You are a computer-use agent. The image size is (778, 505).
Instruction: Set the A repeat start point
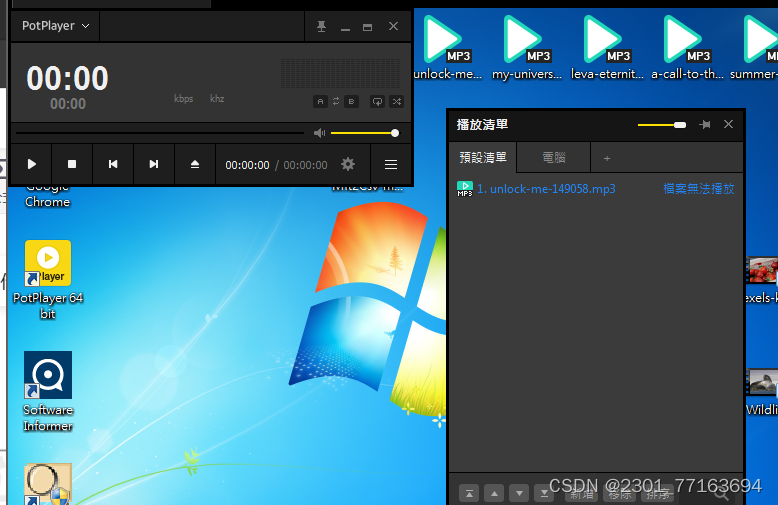tap(321, 102)
